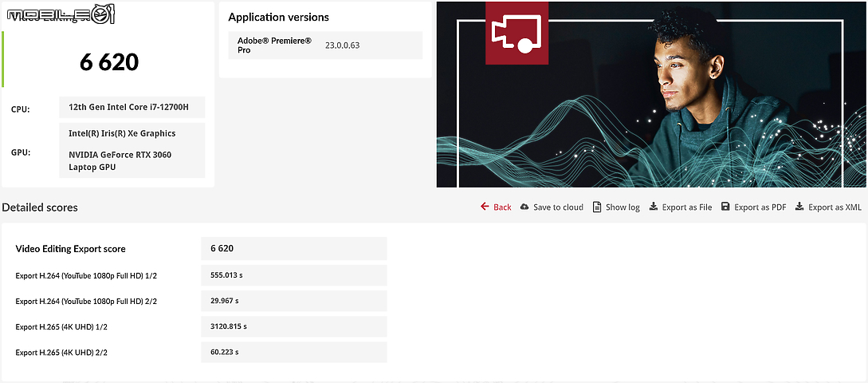Select Export as PDF

(760, 207)
